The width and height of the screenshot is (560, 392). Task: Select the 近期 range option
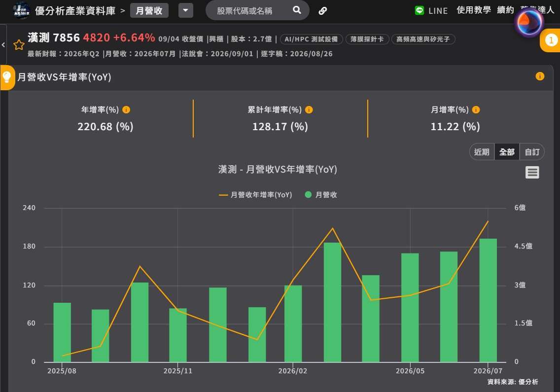pos(482,152)
